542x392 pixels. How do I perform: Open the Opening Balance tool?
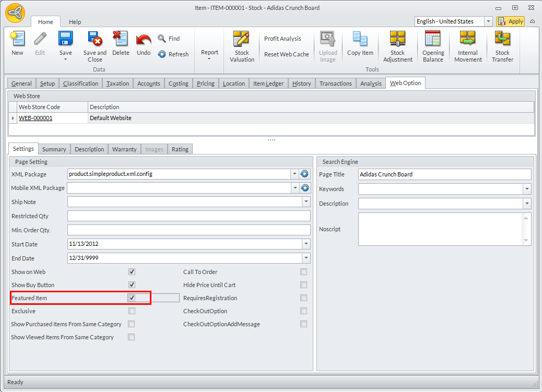pos(433,46)
